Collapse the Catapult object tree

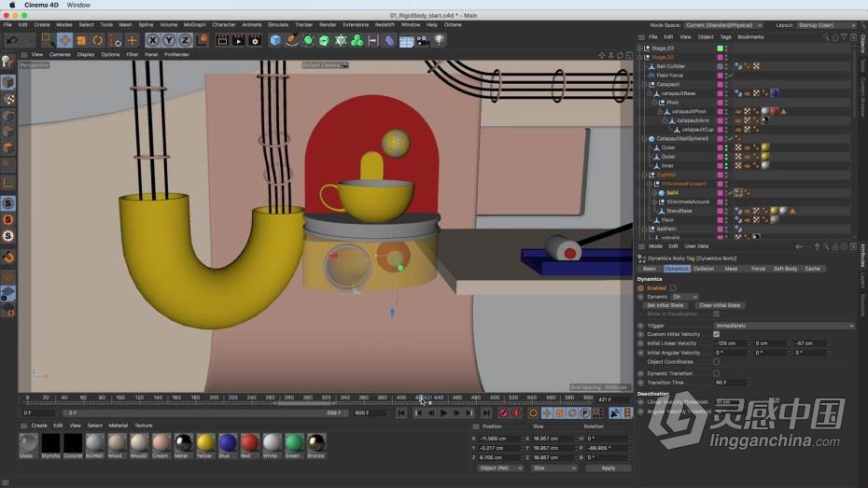(645, 85)
